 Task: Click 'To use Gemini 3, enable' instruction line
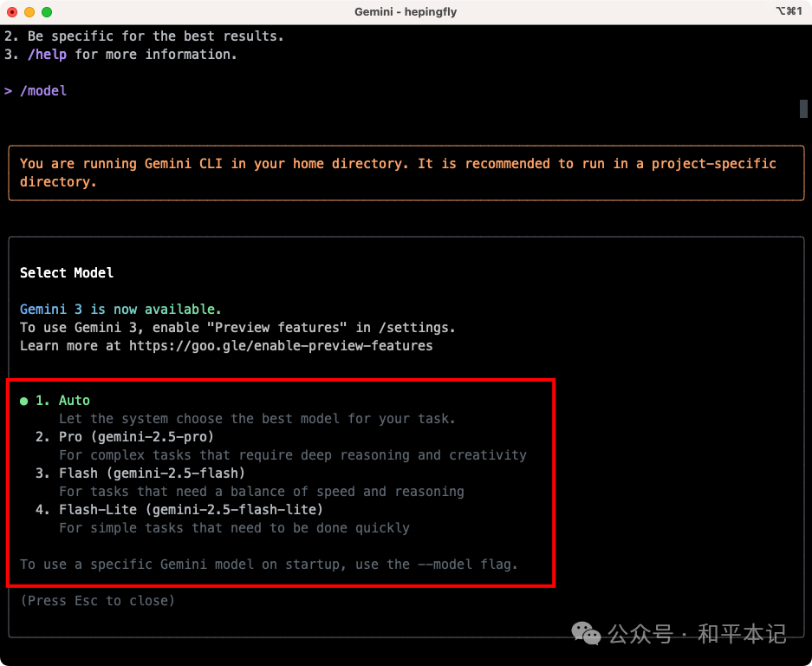pos(237,328)
